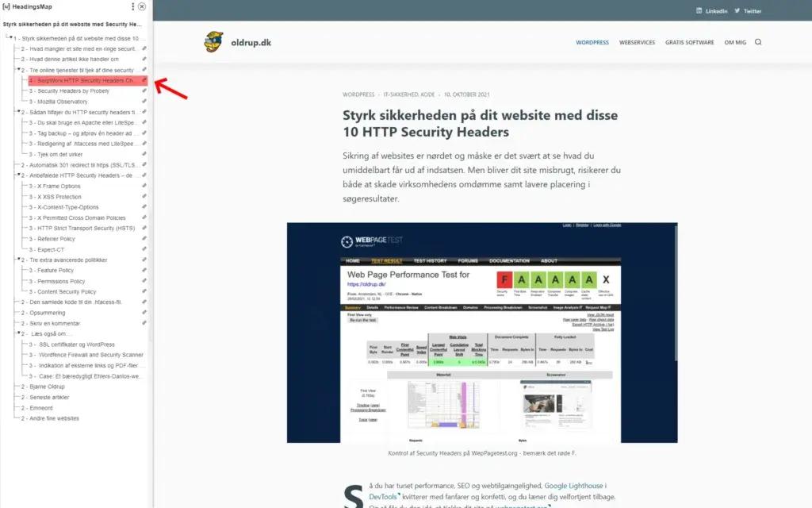Click the caption Kontrol af Security Headers

[x=481, y=453]
